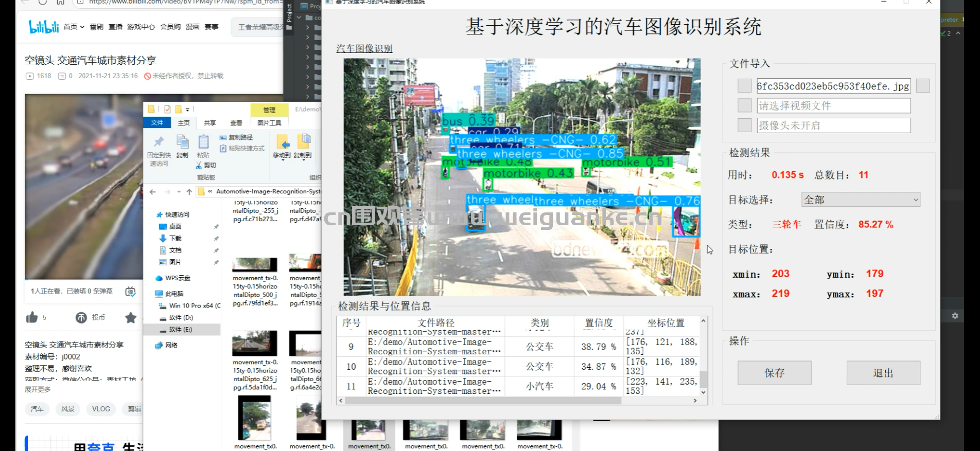The width and height of the screenshot is (980, 451).
Task: Click the 粘贴 paste clipboard icon
Action: click(203, 142)
